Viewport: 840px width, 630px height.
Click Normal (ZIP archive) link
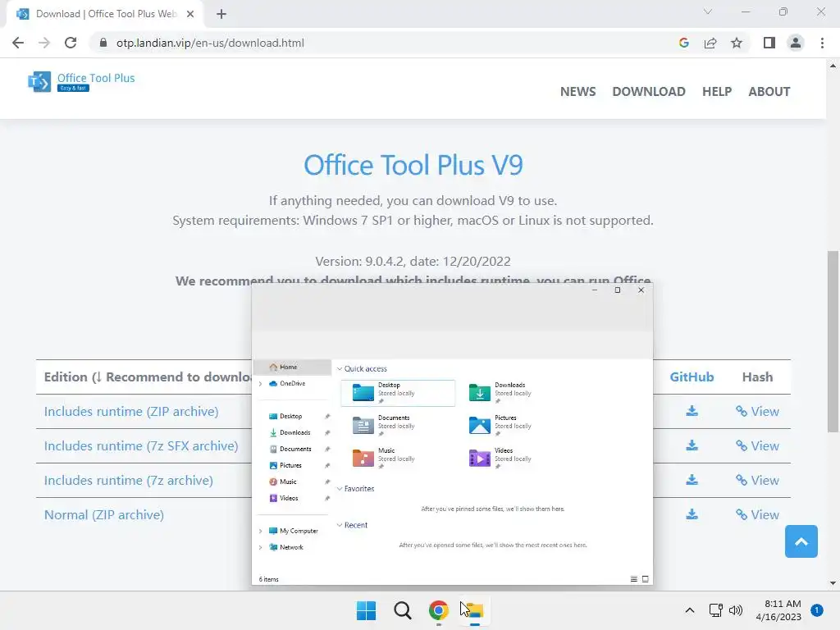pos(104,515)
